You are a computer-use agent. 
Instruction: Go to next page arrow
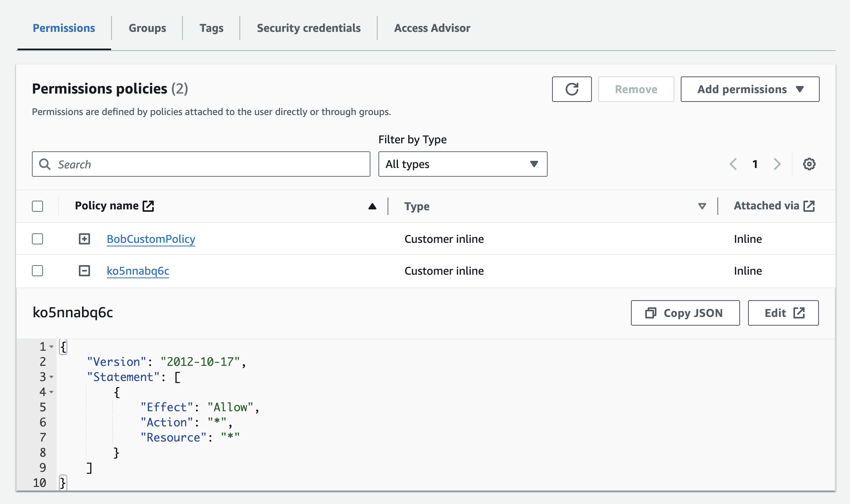pyautogui.click(x=777, y=164)
